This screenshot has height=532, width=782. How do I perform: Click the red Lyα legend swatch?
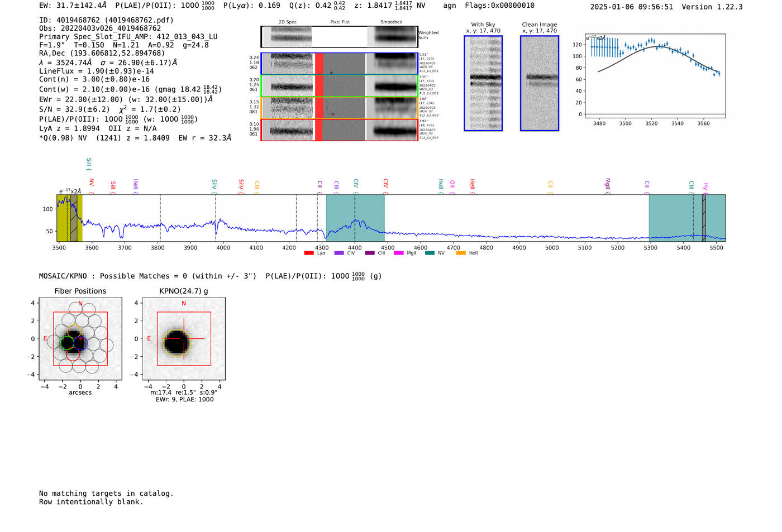308,253
